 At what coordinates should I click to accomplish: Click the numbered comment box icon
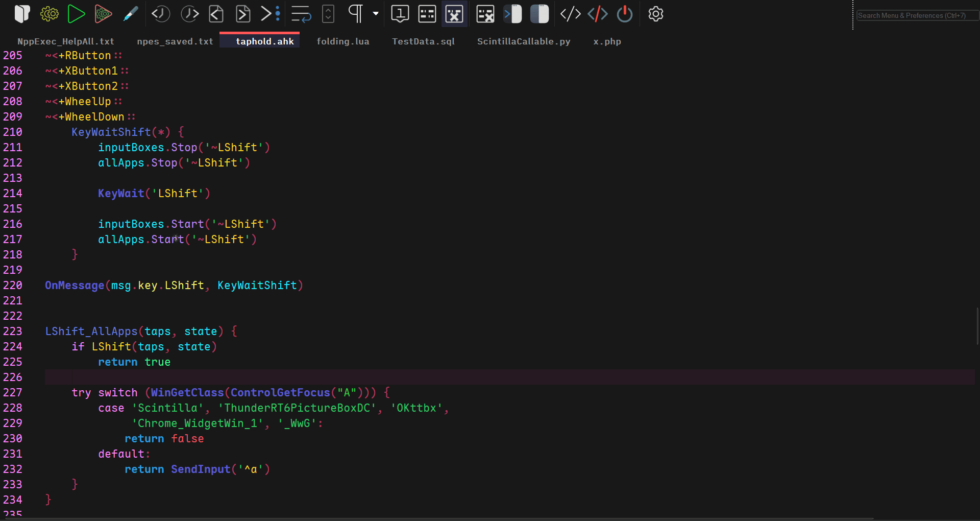pos(400,14)
